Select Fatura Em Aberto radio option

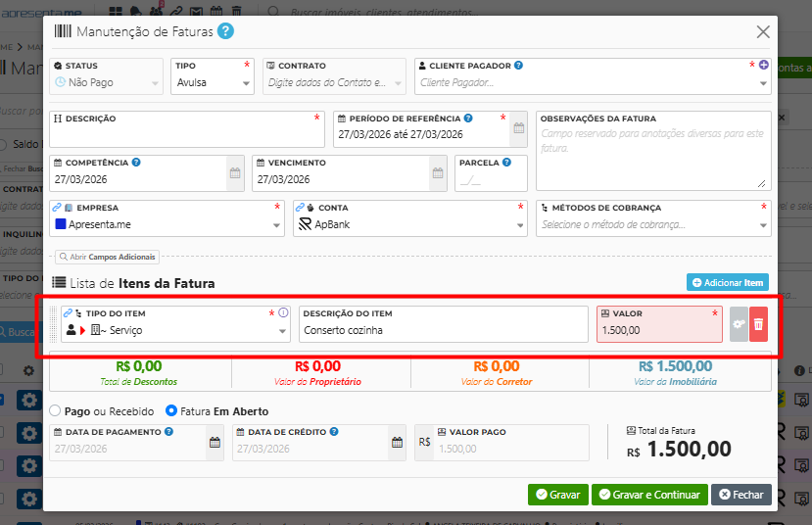tap(171, 411)
